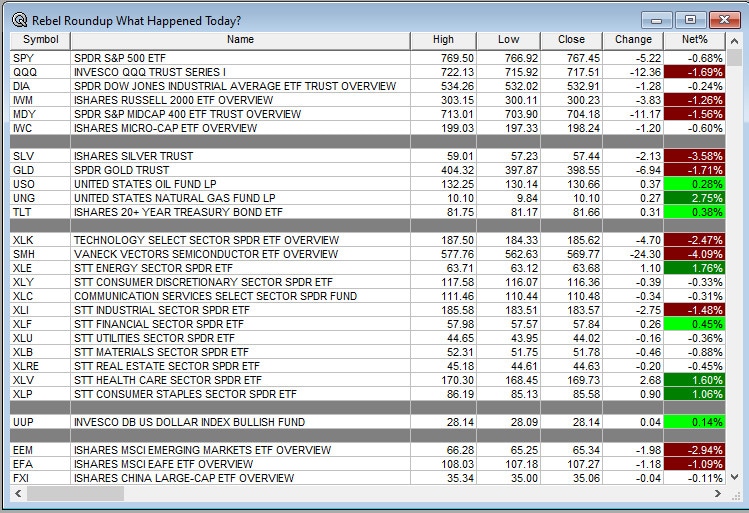This screenshot has width=749, height=513.
Task: Click the 1.76% Net% cell for XLE
Action: click(695, 268)
